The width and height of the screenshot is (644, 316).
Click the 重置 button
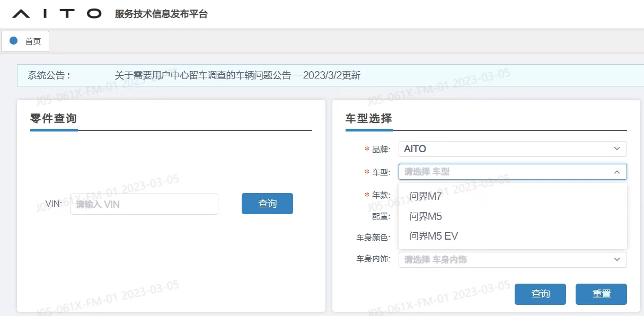coord(601,294)
